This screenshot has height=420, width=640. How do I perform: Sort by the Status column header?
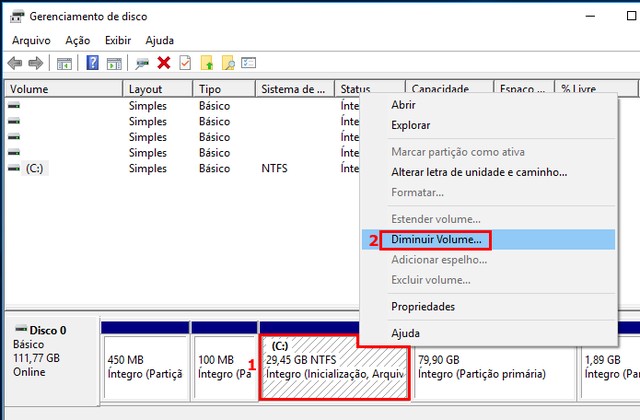pyautogui.click(x=370, y=89)
